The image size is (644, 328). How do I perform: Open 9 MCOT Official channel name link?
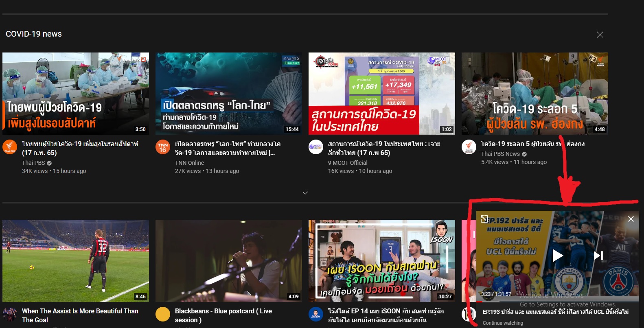348,163
